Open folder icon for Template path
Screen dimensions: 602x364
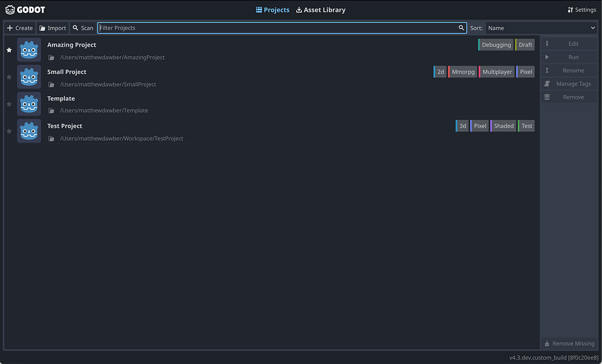[x=51, y=111]
